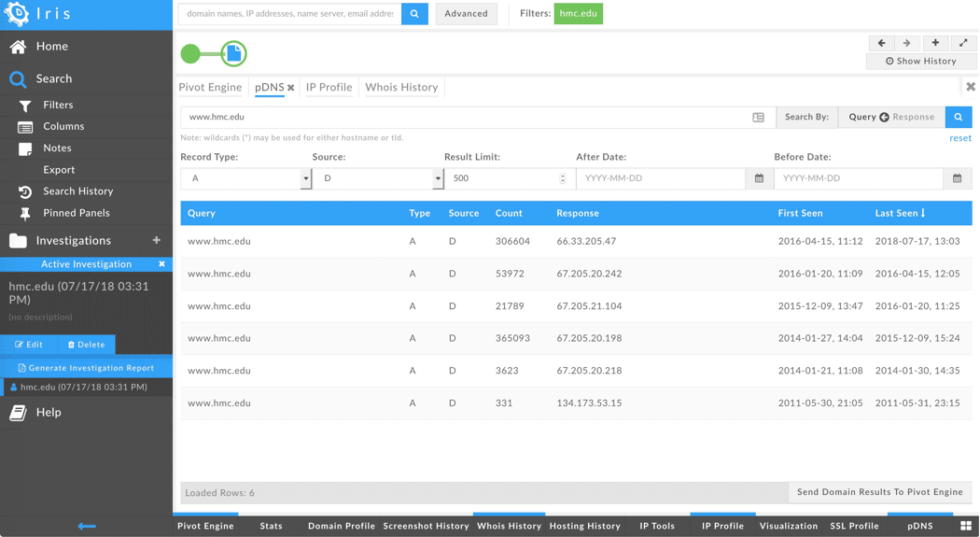Close the Active Investigation bar
This screenshot has height=537, width=980.
[161, 263]
